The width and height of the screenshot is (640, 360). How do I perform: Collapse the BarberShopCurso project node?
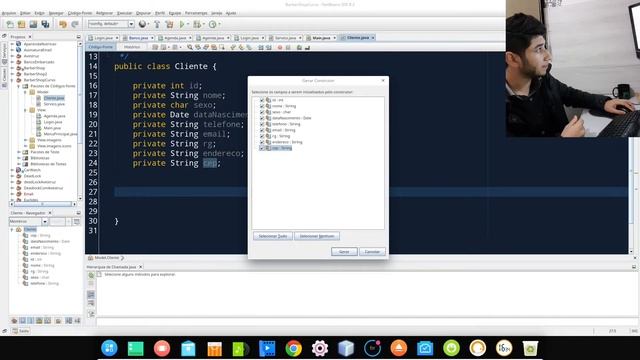13,80
